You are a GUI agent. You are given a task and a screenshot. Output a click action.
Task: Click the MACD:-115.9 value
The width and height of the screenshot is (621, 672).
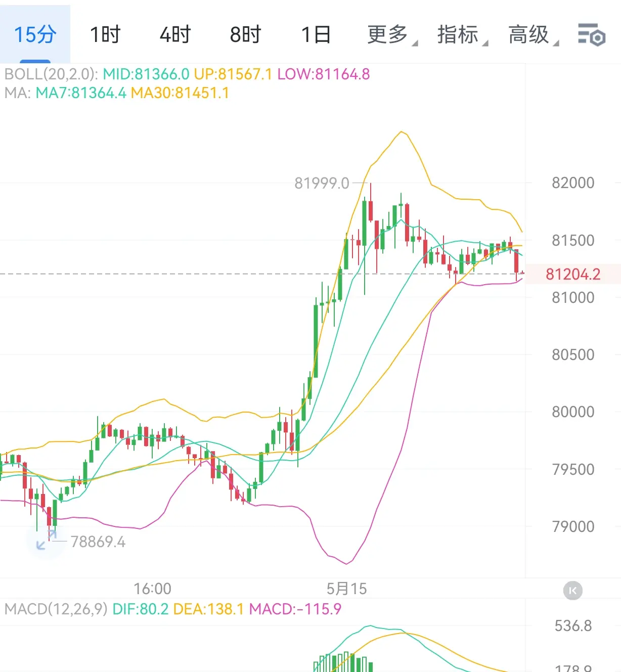pos(295,609)
